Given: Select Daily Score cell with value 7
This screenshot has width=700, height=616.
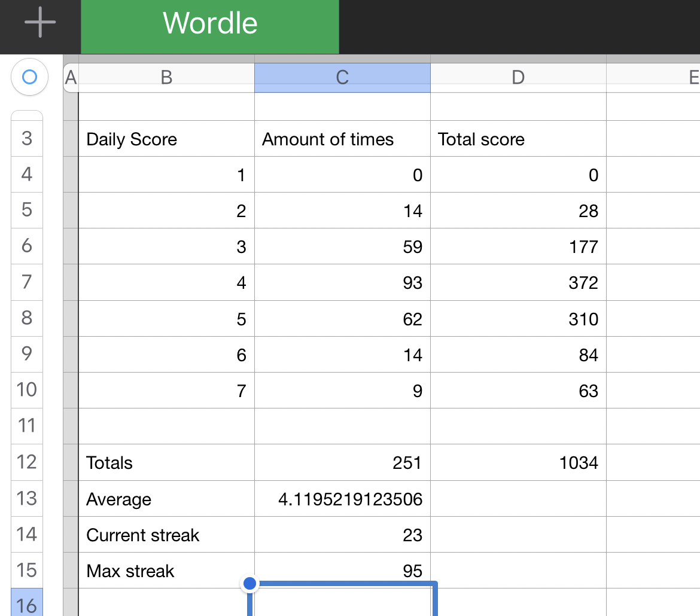Looking at the screenshot, I should [166, 390].
